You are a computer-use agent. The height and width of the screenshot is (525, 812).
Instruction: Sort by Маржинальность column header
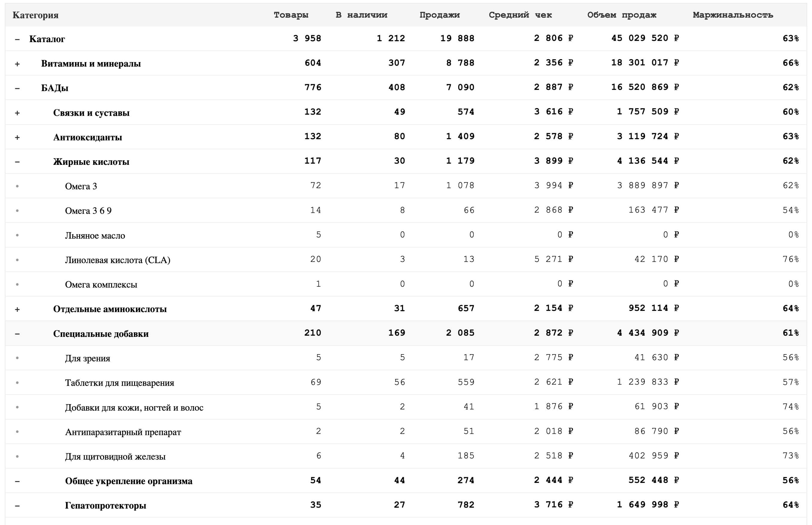point(733,15)
